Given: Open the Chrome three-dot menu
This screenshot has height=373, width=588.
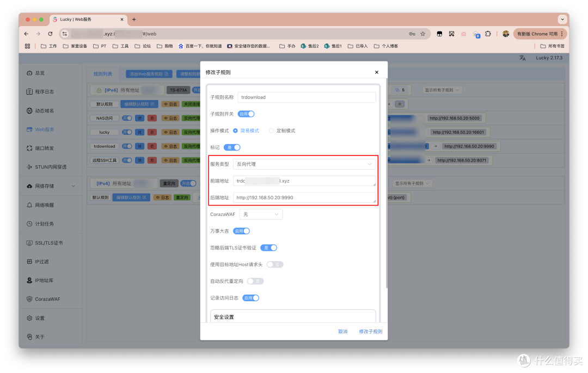Looking at the screenshot, I should [562, 34].
